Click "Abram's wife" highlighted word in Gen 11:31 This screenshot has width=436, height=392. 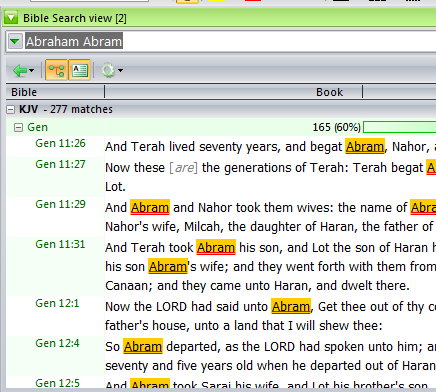[x=168, y=267]
